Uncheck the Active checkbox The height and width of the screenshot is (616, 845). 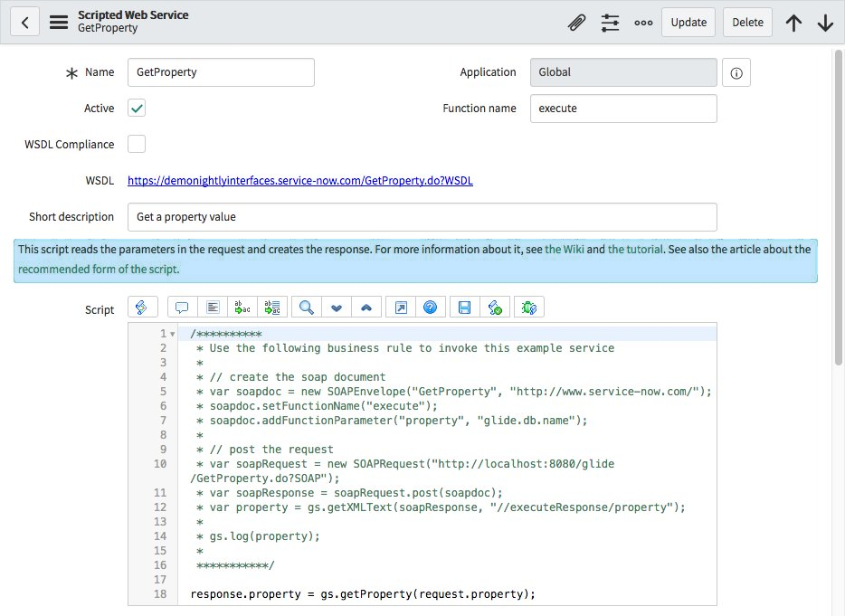click(x=137, y=109)
